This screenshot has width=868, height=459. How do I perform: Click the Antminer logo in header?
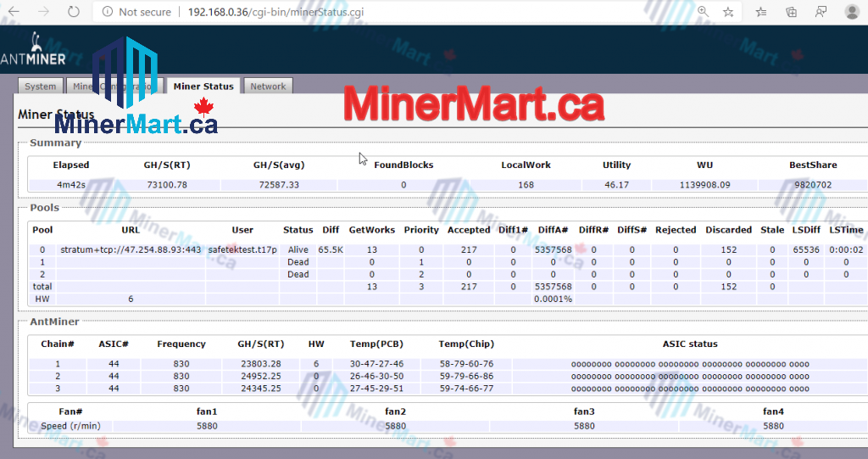(33, 50)
